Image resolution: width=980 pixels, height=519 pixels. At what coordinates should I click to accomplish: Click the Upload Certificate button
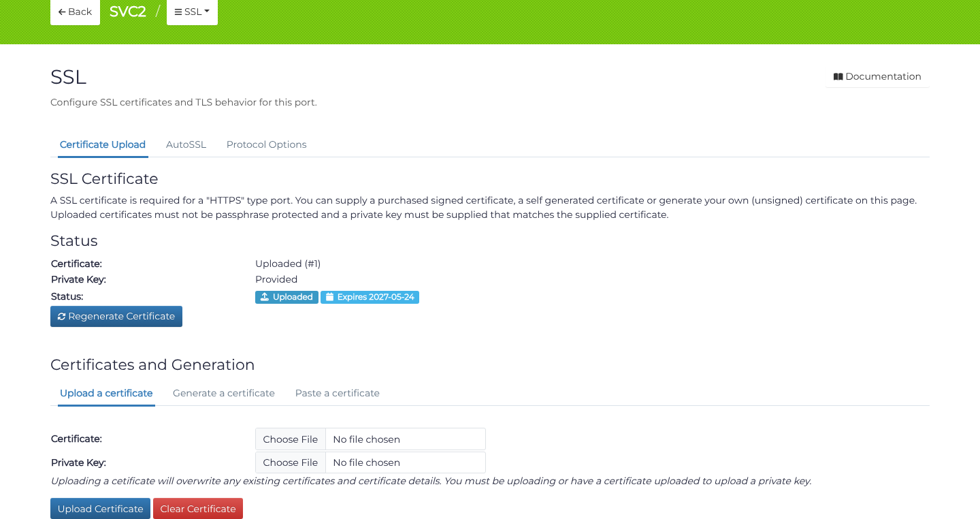(100, 509)
